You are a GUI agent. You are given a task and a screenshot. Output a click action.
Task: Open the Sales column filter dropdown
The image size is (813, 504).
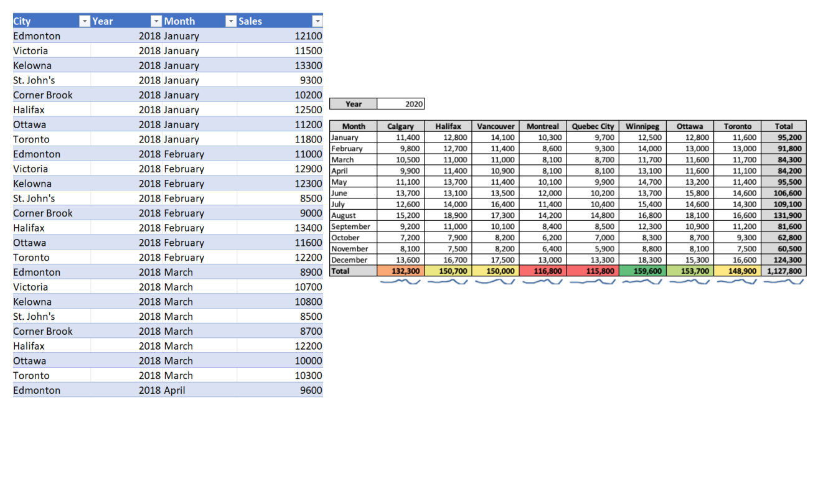coord(317,21)
